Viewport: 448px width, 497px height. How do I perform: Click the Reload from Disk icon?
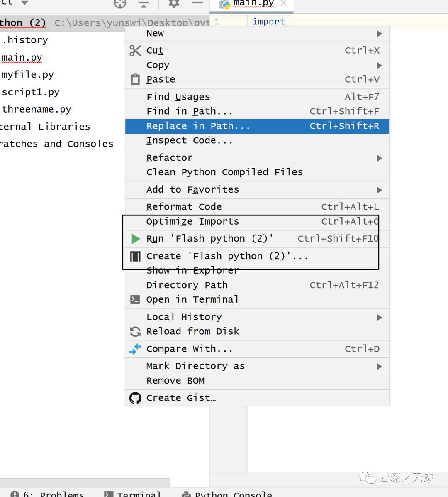coord(135,331)
